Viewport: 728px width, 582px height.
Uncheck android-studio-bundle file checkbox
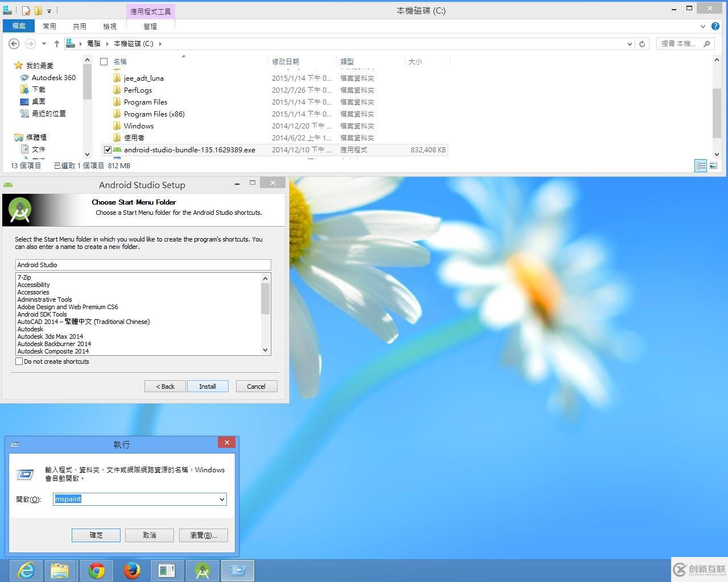click(107, 150)
